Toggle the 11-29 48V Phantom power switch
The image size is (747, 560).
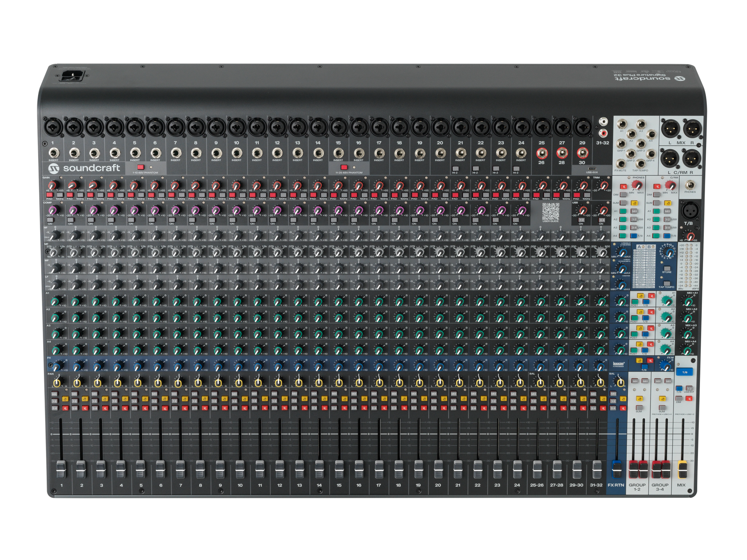(344, 167)
